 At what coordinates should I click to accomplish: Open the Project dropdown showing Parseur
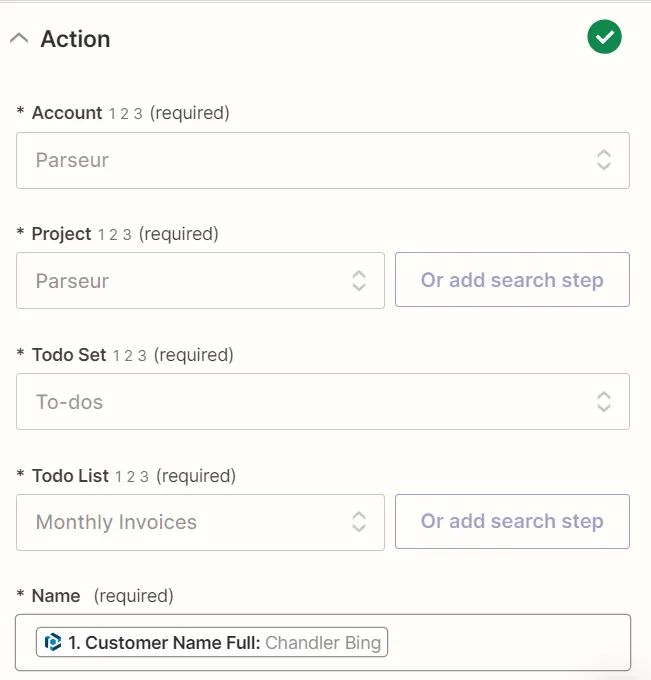pos(190,281)
